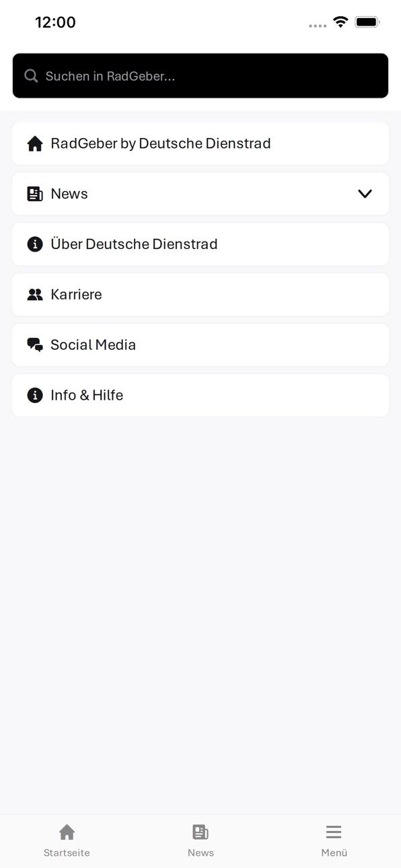This screenshot has width=401, height=868.
Task: Focus the Suchen in RadGeber search field
Action: click(x=200, y=76)
